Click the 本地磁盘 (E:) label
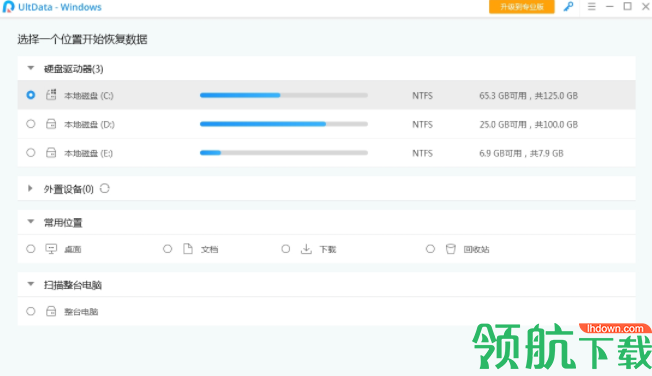This screenshot has width=652, height=376. click(88, 153)
